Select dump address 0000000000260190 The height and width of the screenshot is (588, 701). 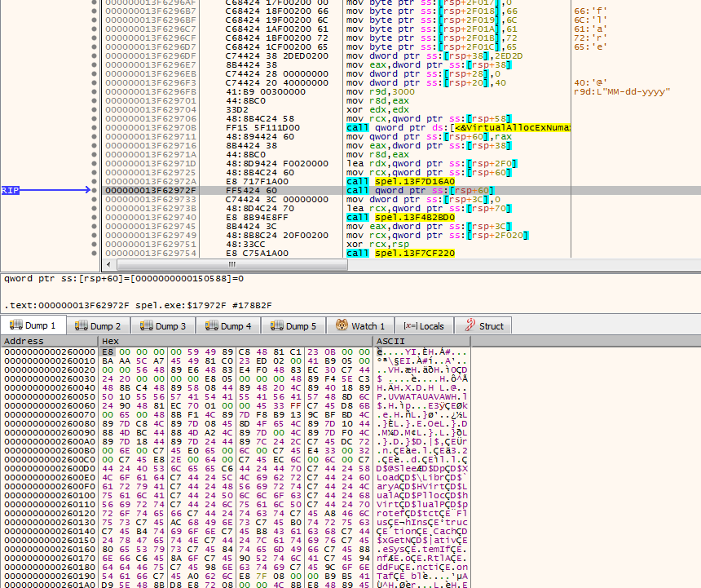pyautogui.click(x=50, y=576)
